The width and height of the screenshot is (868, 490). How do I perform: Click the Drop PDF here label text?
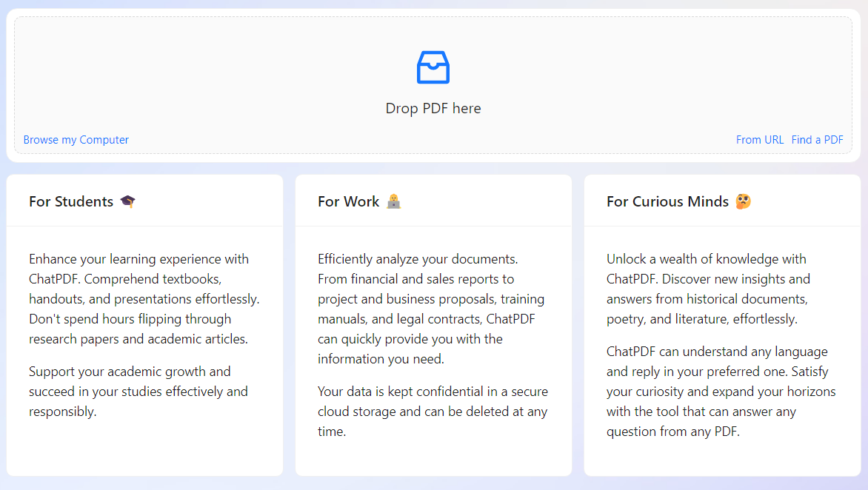point(433,108)
